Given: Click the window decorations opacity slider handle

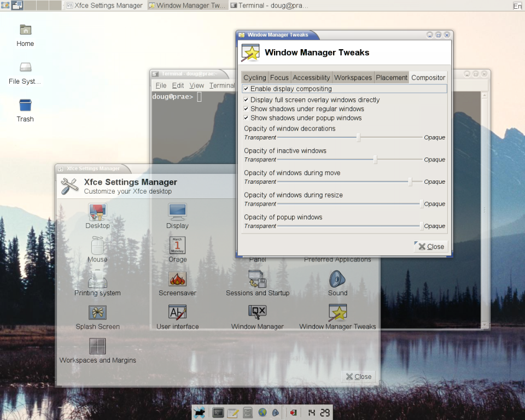Looking at the screenshot, I should (x=358, y=137).
